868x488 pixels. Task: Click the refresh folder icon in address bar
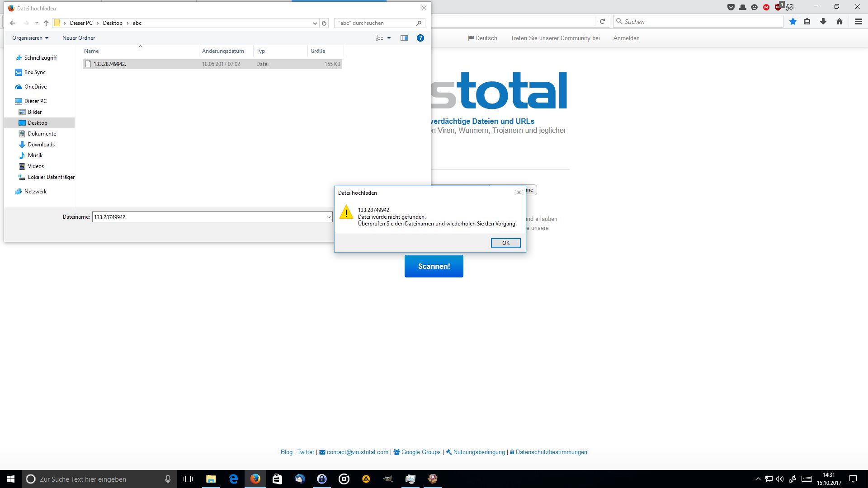[x=324, y=23]
